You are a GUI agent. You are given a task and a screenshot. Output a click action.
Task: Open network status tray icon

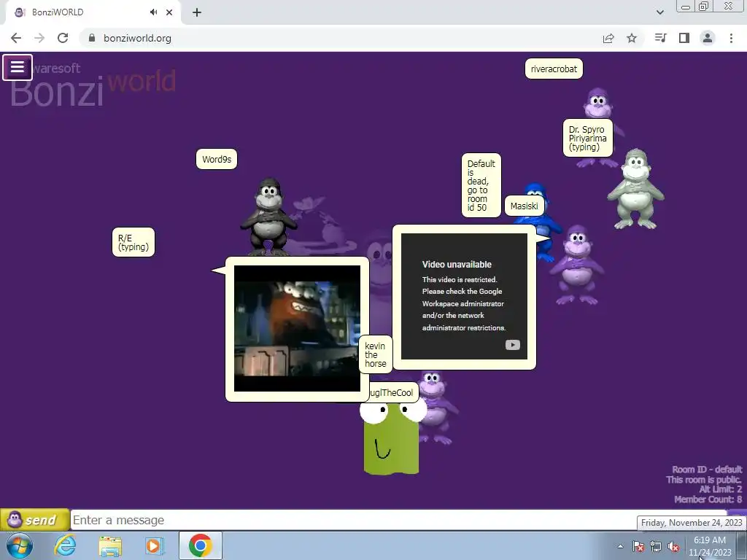pos(656,546)
